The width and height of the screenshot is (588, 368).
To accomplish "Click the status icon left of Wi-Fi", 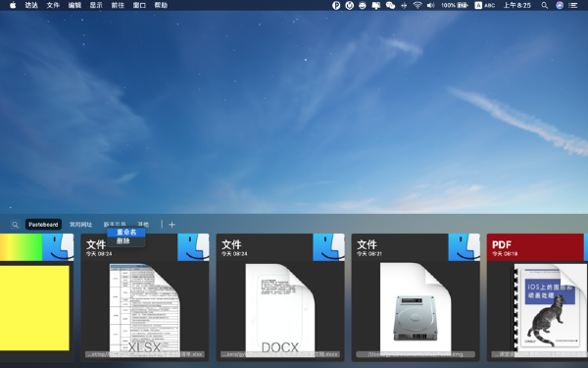I will coord(404,5).
